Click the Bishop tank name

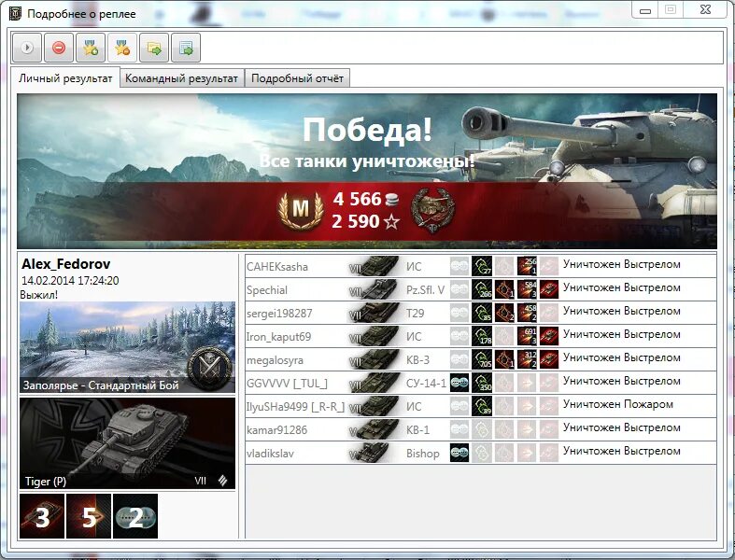click(x=423, y=454)
